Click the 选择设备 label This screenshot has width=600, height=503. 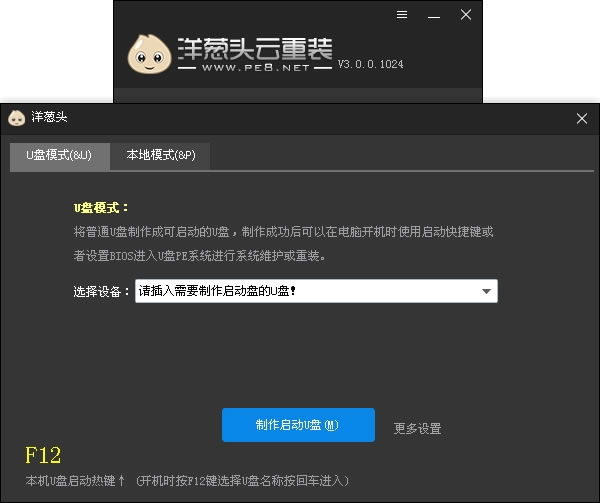tap(102, 292)
